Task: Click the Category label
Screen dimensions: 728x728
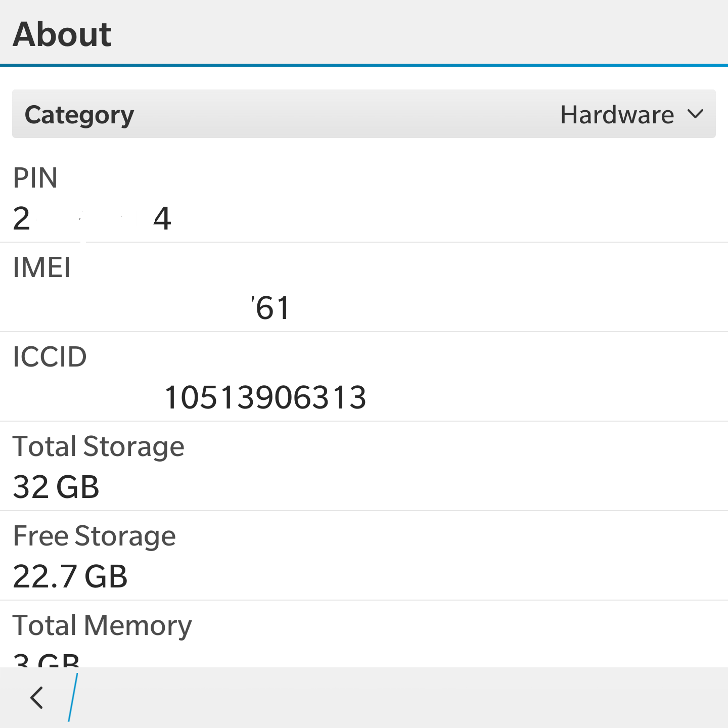Action: [x=79, y=115]
